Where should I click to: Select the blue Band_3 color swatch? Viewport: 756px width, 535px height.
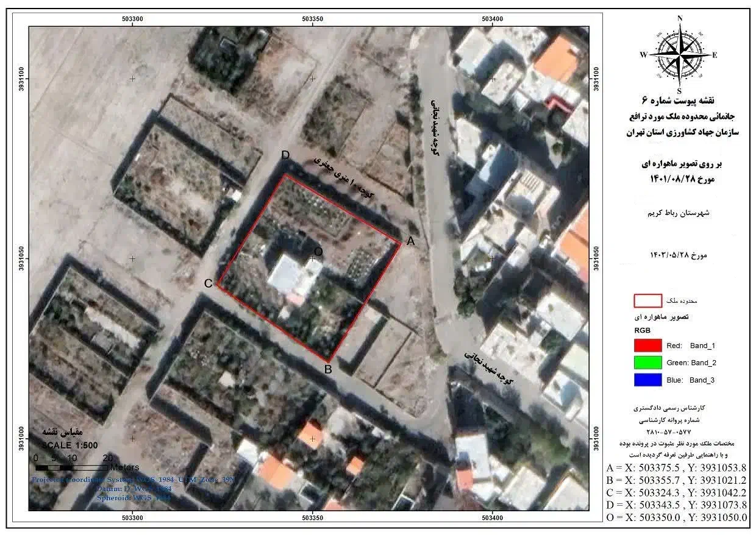point(647,380)
